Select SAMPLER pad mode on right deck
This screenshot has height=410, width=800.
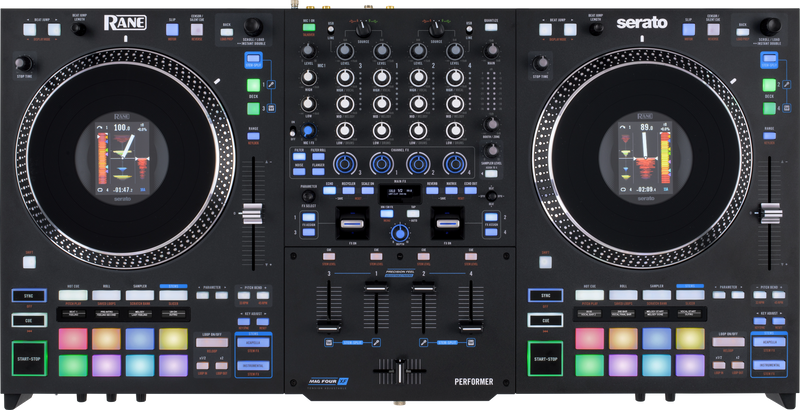(657, 295)
